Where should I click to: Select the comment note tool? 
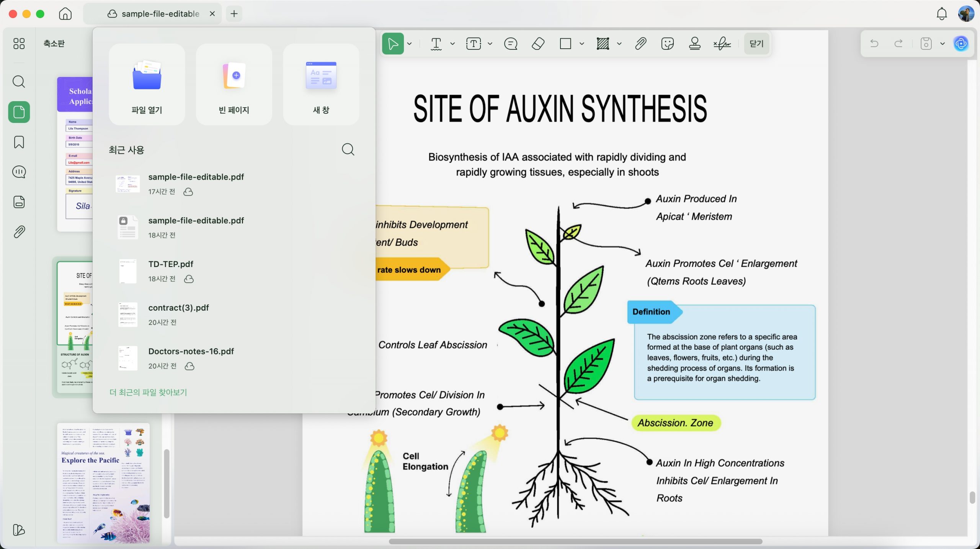tap(511, 44)
